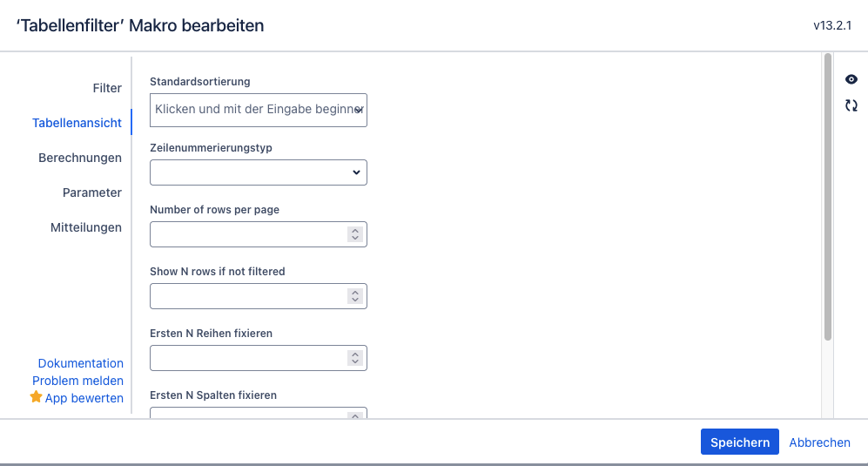Click the eye preview icon
The height and width of the screenshot is (466, 868).
[x=851, y=79]
